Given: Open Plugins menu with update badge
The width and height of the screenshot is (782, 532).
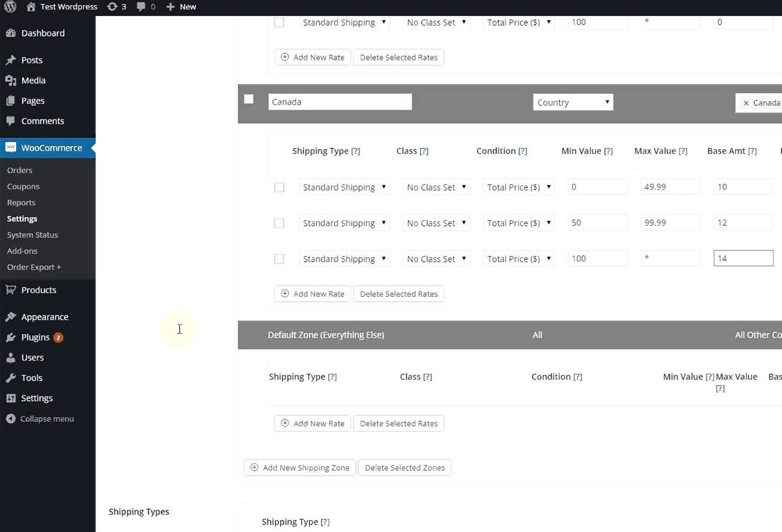Looking at the screenshot, I should (35, 337).
